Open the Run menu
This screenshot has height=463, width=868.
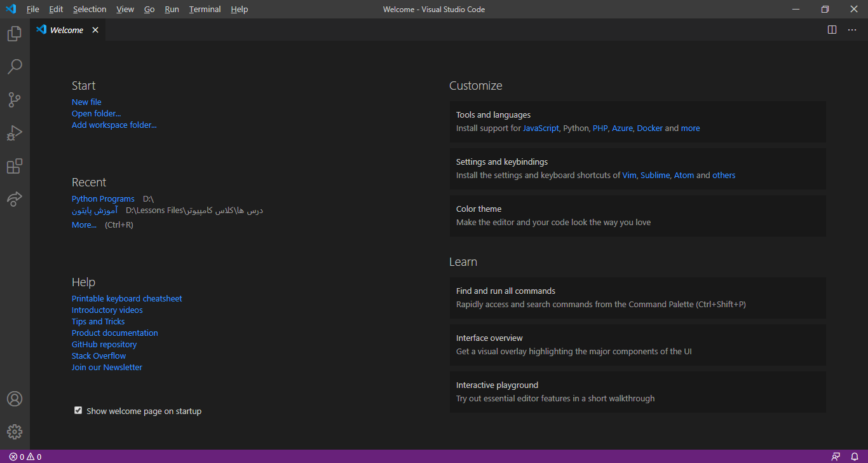(172, 9)
